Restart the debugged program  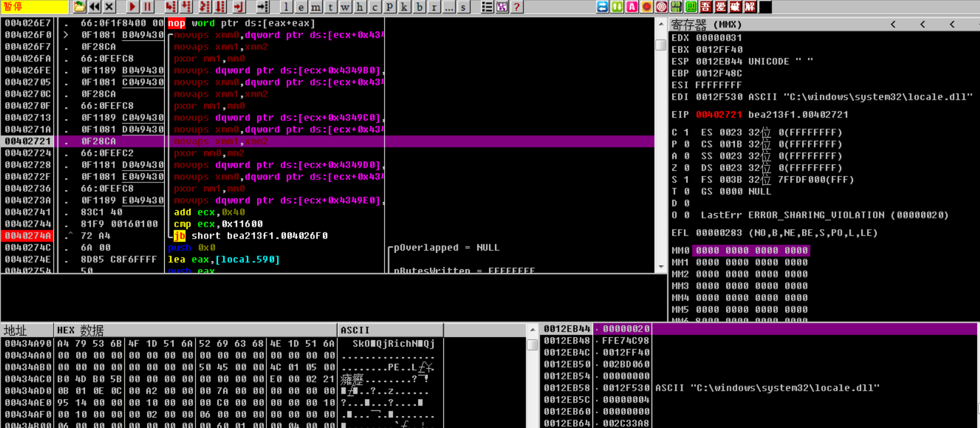point(95,7)
